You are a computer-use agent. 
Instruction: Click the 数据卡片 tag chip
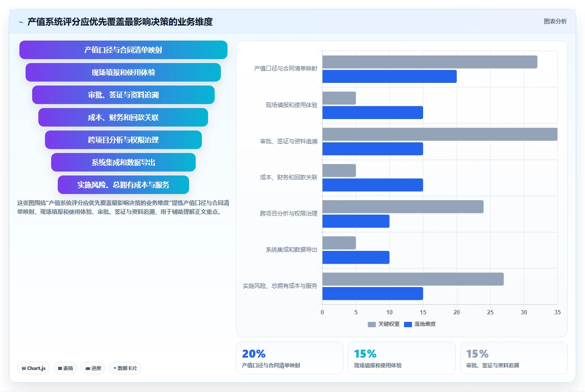coord(125,368)
